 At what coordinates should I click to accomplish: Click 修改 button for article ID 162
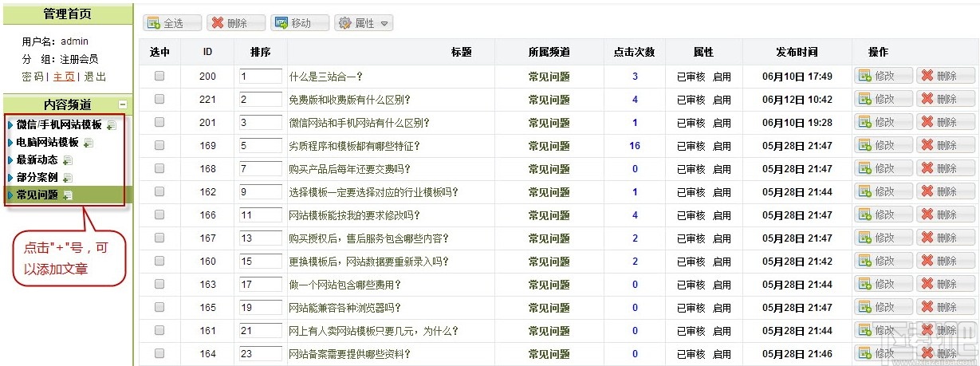click(x=884, y=192)
